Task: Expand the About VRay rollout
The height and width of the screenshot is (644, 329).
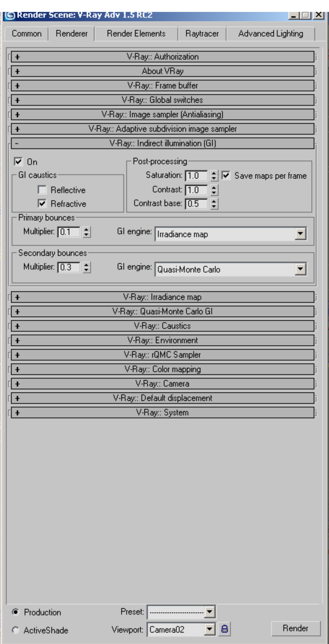Action: click(x=163, y=71)
